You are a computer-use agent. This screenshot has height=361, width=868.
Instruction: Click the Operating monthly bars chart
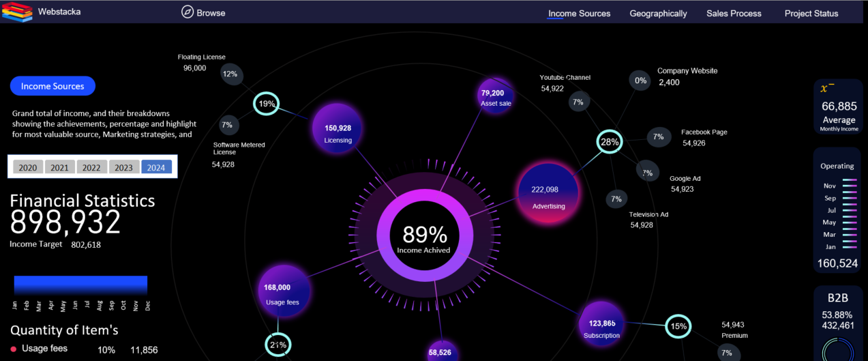tap(850, 213)
